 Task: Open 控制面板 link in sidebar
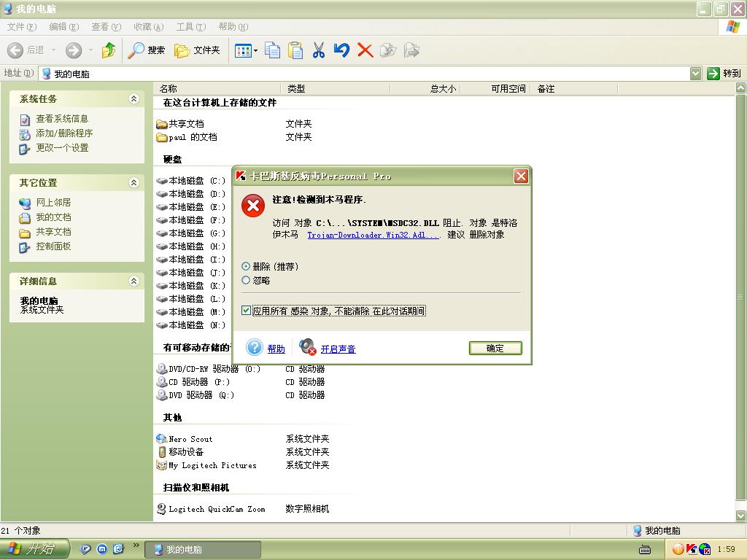click(53, 246)
